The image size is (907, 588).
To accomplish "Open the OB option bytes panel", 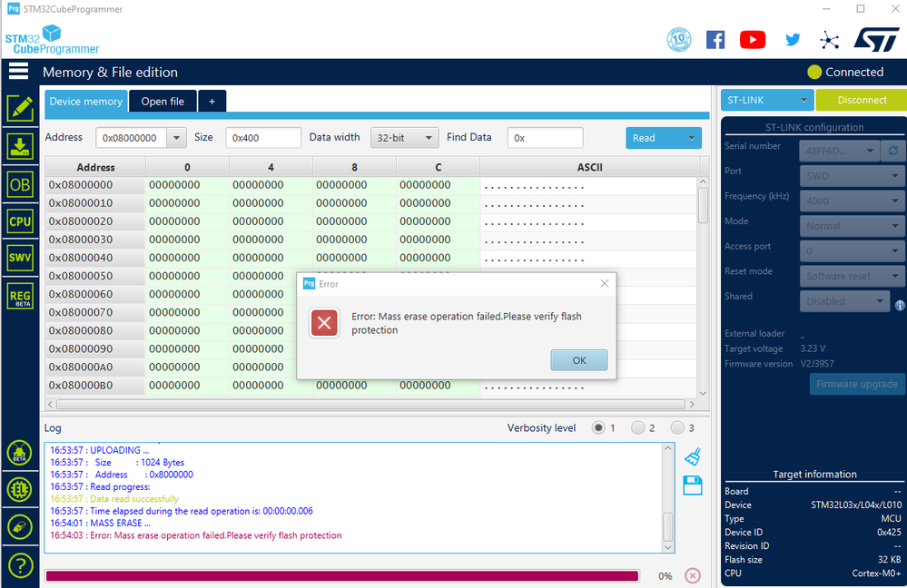I will pyautogui.click(x=20, y=184).
